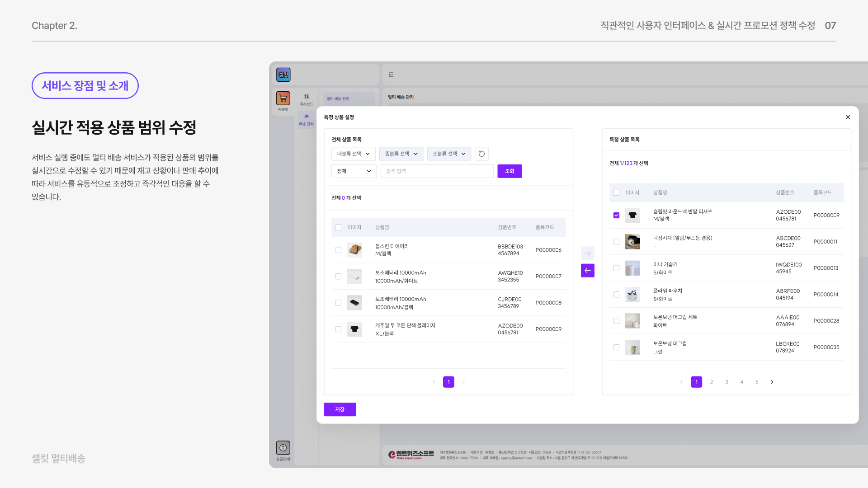
Task: Click the 저장 save button
Action: (x=340, y=409)
